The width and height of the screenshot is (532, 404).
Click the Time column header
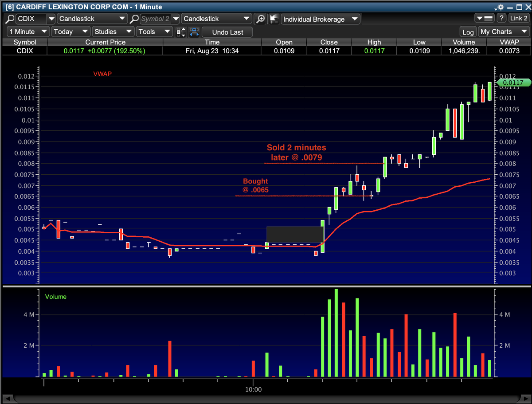tap(212, 42)
